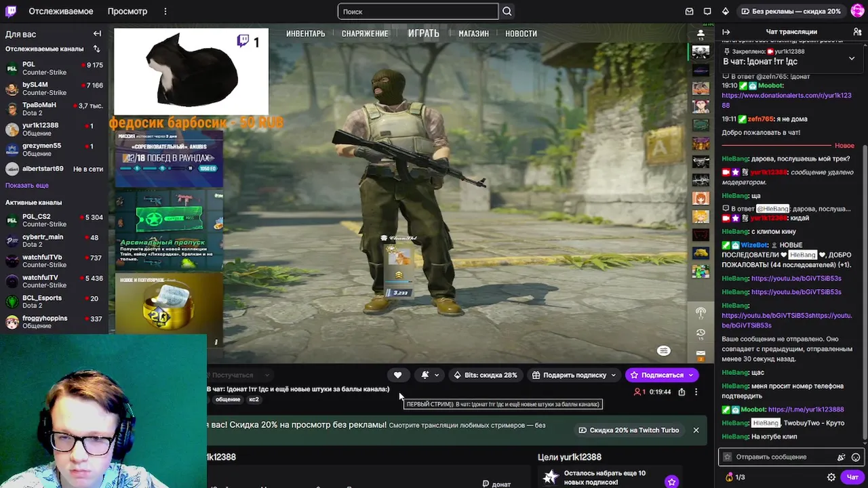
Task: Open froggyhoppins channel in sidebar
Action: (54, 322)
